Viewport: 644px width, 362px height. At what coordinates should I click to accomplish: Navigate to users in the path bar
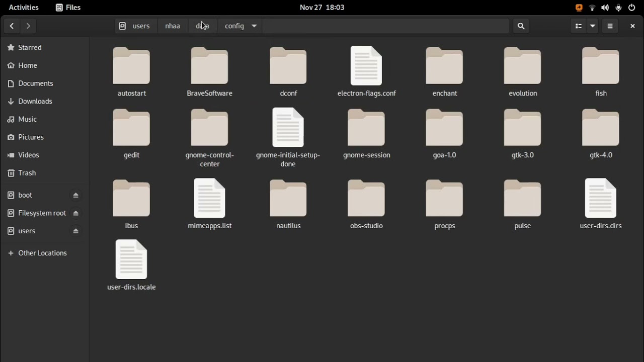135,26
